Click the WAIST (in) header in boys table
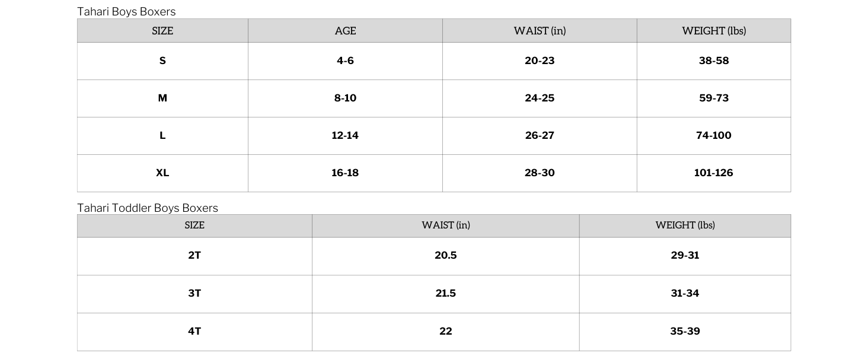Screen dimensions: 868x356 (x=540, y=31)
